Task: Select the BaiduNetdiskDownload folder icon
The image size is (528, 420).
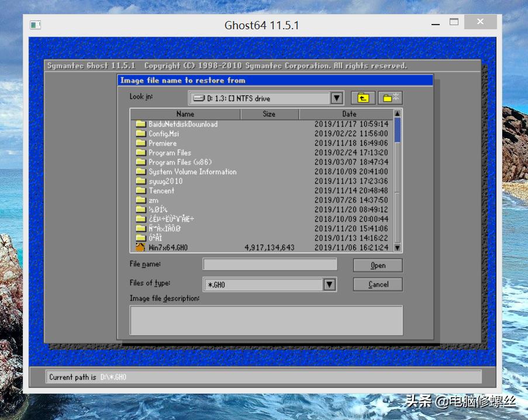Action: (x=140, y=124)
